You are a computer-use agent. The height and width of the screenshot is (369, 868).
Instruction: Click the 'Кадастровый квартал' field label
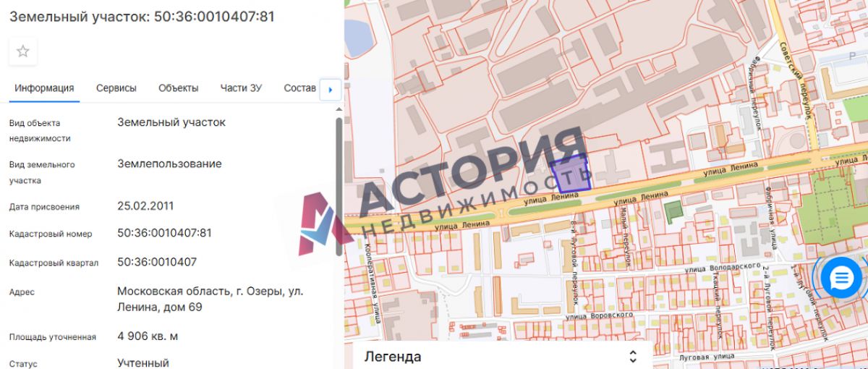(x=54, y=263)
